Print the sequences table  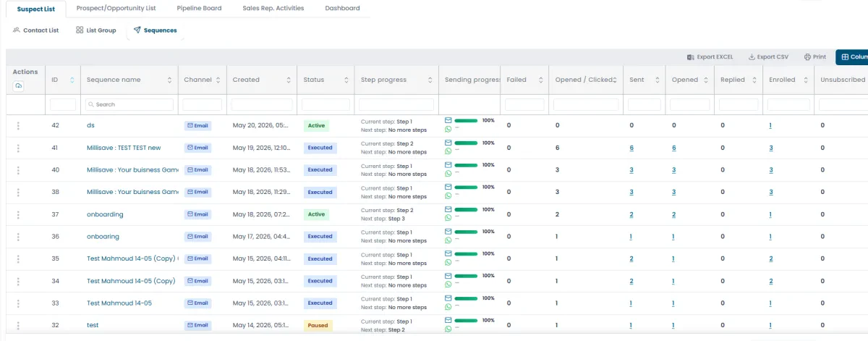click(815, 56)
